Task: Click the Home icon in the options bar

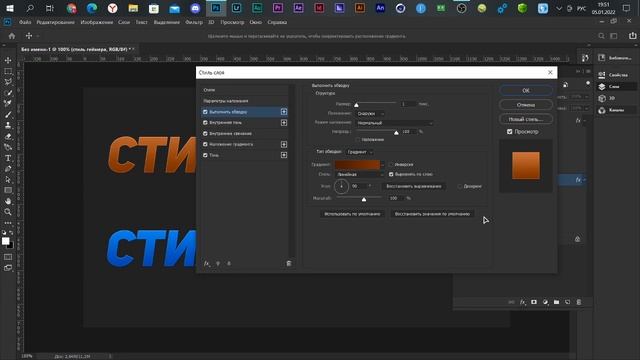Action: click(x=12, y=36)
